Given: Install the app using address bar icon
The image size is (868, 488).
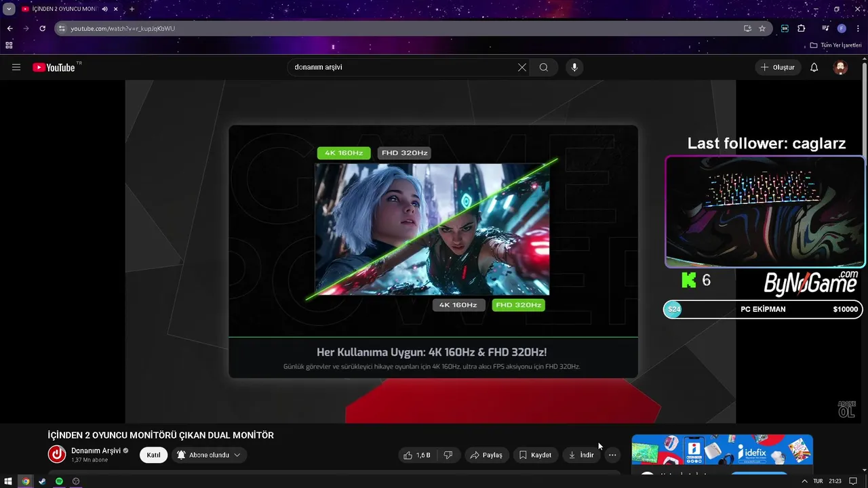Looking at the screenshot, I should click(x=747, y=28).
